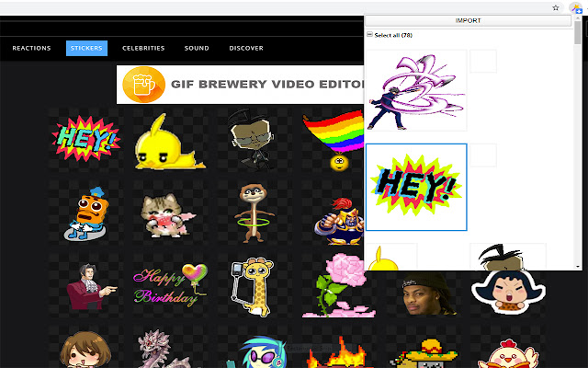Bookmark the page with the star icon

pyautogui.click(x=556, y=7)
